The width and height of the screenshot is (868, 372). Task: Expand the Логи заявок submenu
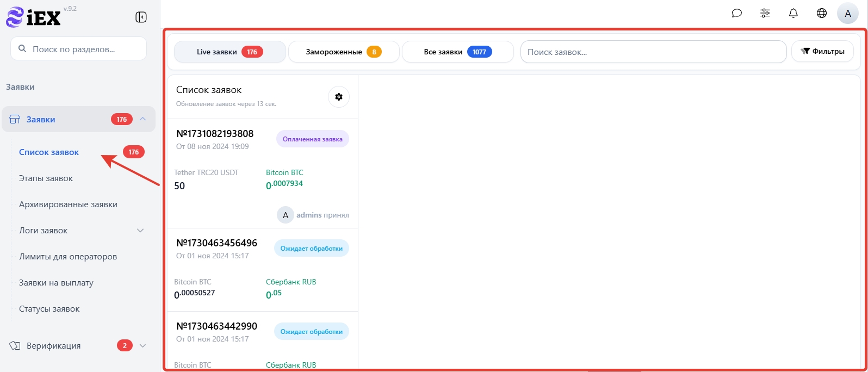140,231
